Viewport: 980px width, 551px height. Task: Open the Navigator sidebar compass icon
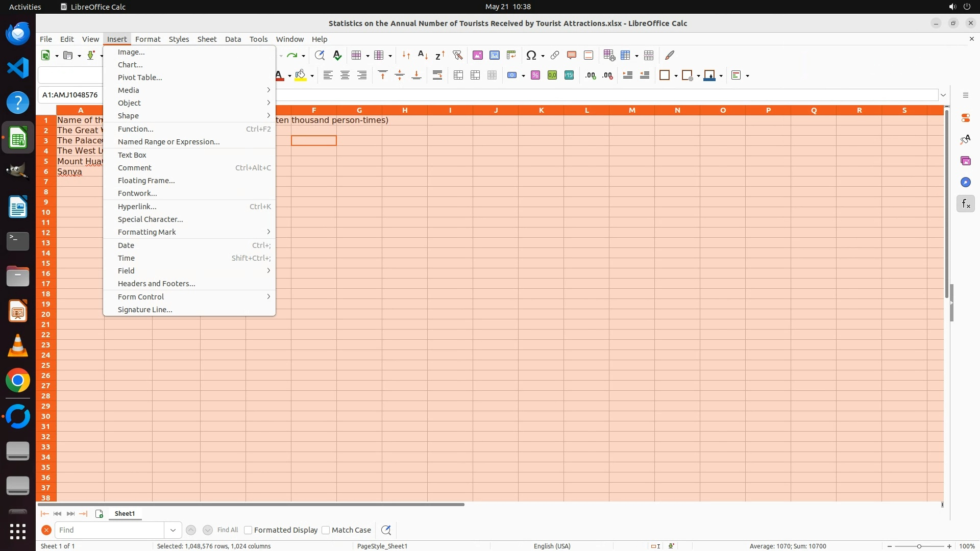(x=965, y=183)
